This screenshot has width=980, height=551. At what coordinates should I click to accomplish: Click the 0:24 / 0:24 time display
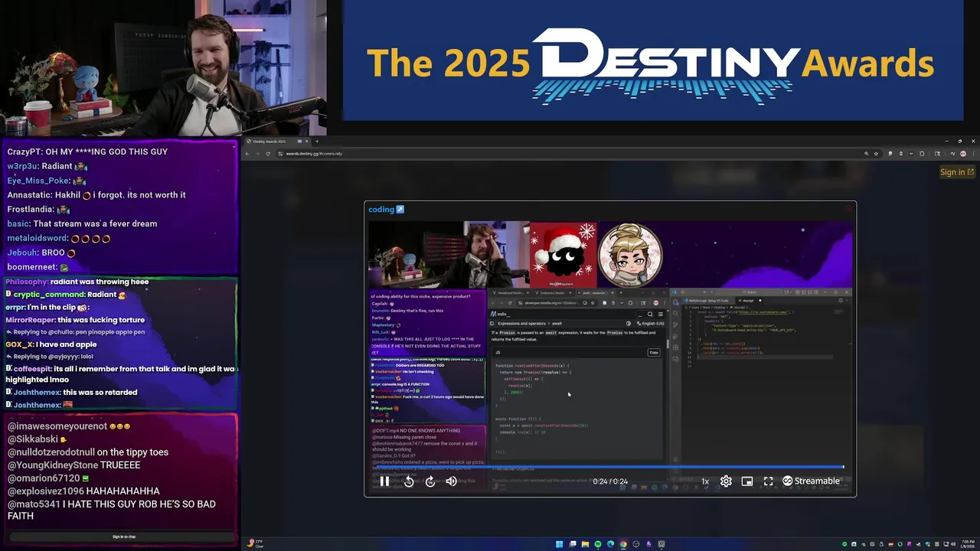pos(610,481)
